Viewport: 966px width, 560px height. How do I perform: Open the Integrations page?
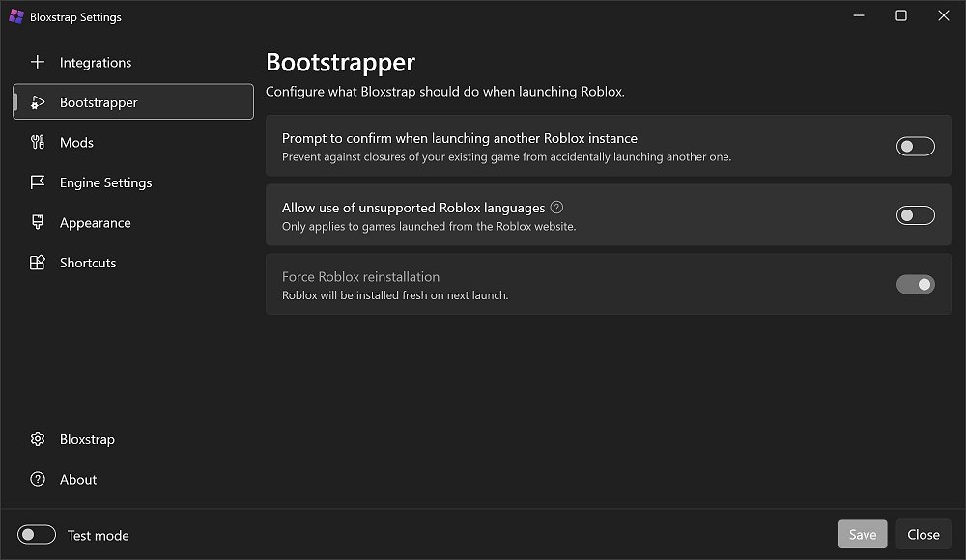(x=96, y=63)
